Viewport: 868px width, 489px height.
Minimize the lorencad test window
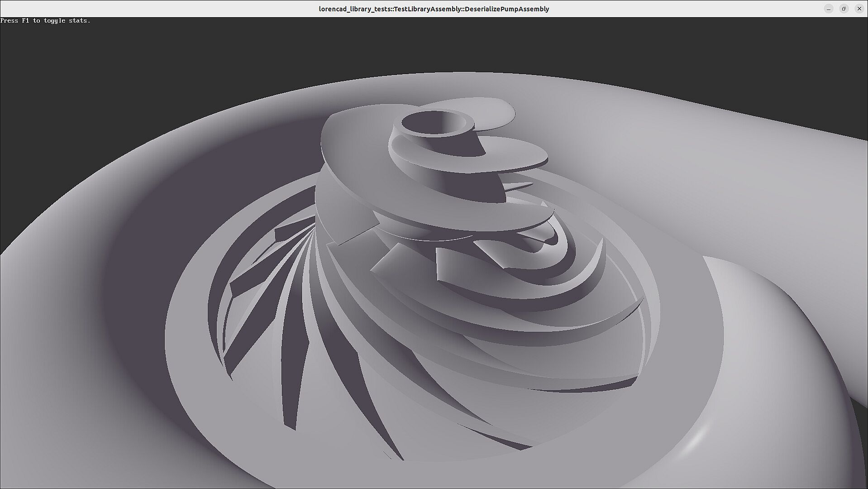coord(829,9)
